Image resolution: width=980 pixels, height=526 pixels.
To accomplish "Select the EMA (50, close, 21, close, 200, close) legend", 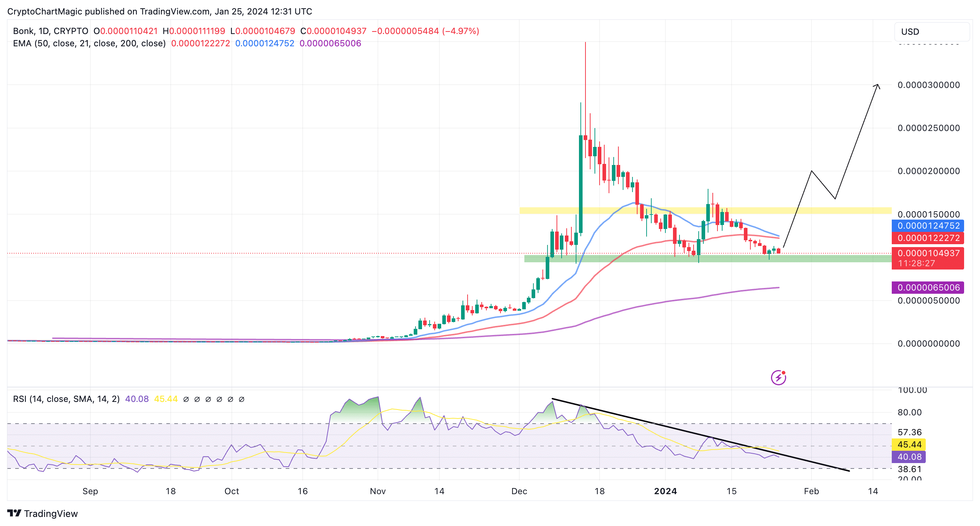I will point(89,43).
